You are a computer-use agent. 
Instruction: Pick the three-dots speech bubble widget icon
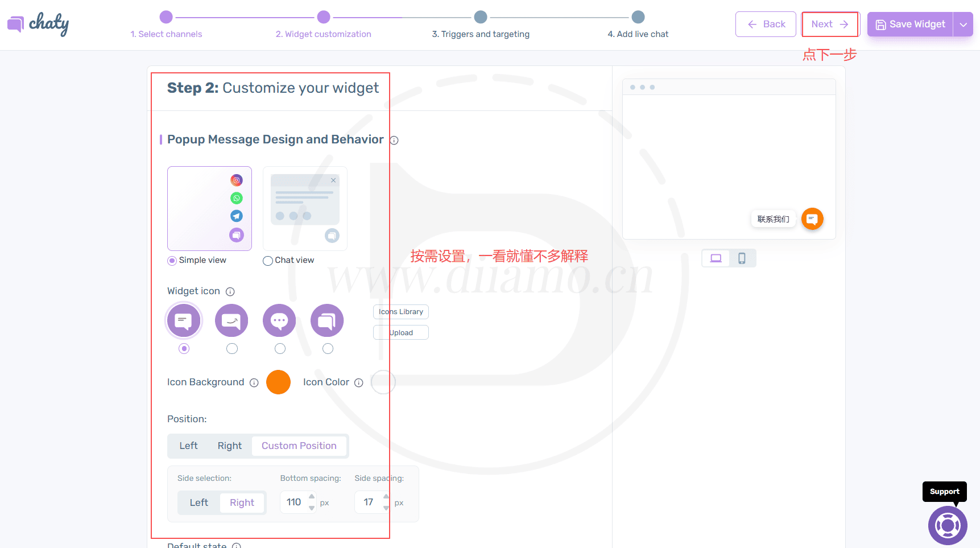click(x=279, y=321)
